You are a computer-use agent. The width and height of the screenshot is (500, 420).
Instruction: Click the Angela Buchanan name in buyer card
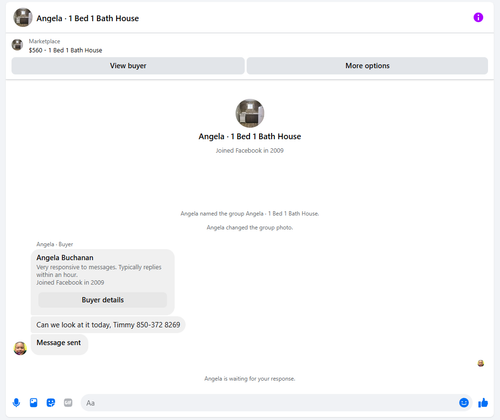coord(65,258)
